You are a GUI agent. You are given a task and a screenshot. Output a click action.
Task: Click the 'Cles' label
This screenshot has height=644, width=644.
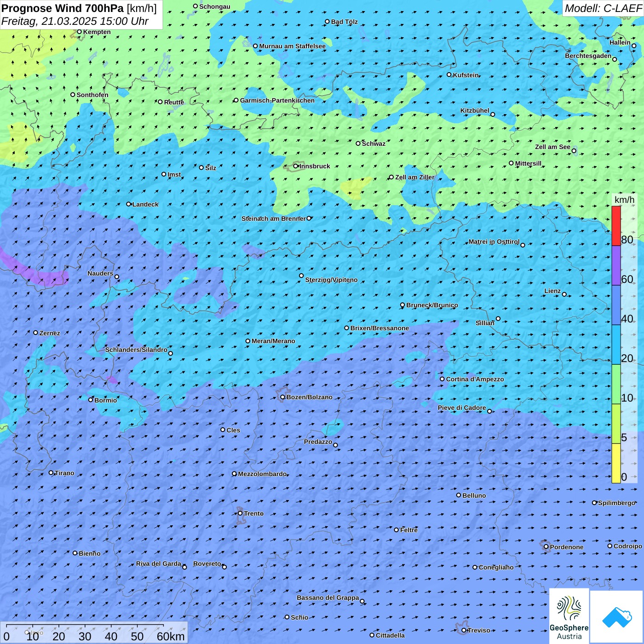tap(233, 430)
